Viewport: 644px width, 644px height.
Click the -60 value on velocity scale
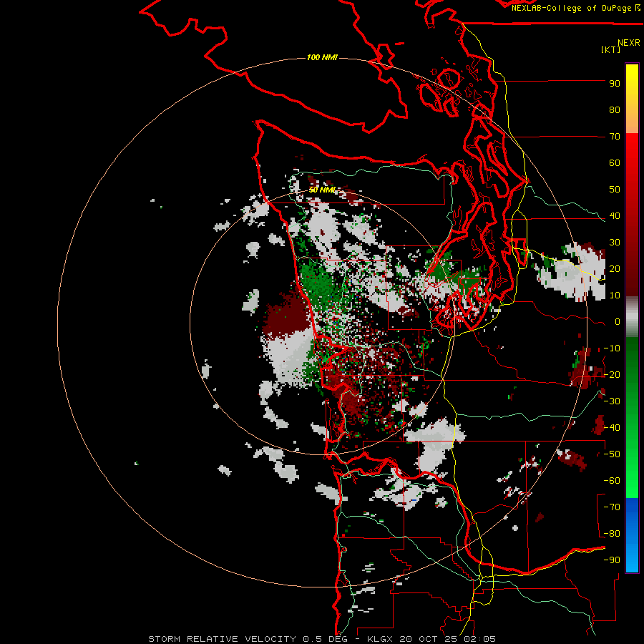[x=612, y=481]
